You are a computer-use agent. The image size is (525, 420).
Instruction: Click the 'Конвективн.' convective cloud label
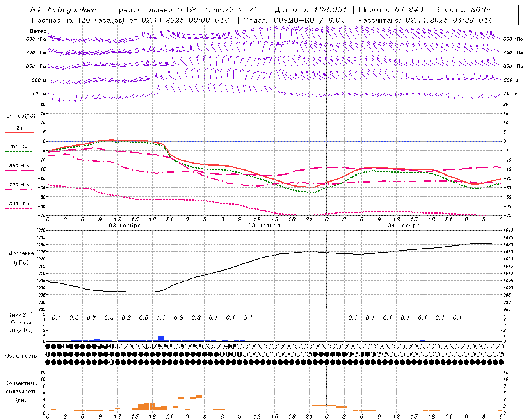pos(21,383)
